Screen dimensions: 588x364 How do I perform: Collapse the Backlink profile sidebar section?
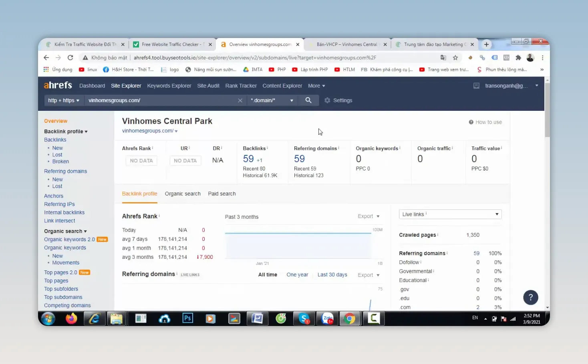click(x=66, y=131)
